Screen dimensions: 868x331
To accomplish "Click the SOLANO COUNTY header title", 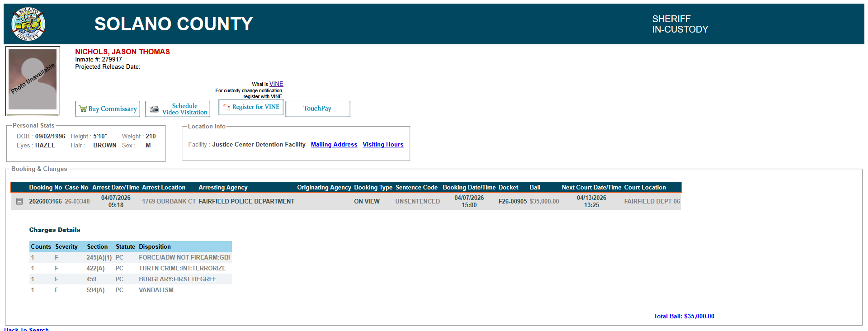I will point(174,24).
